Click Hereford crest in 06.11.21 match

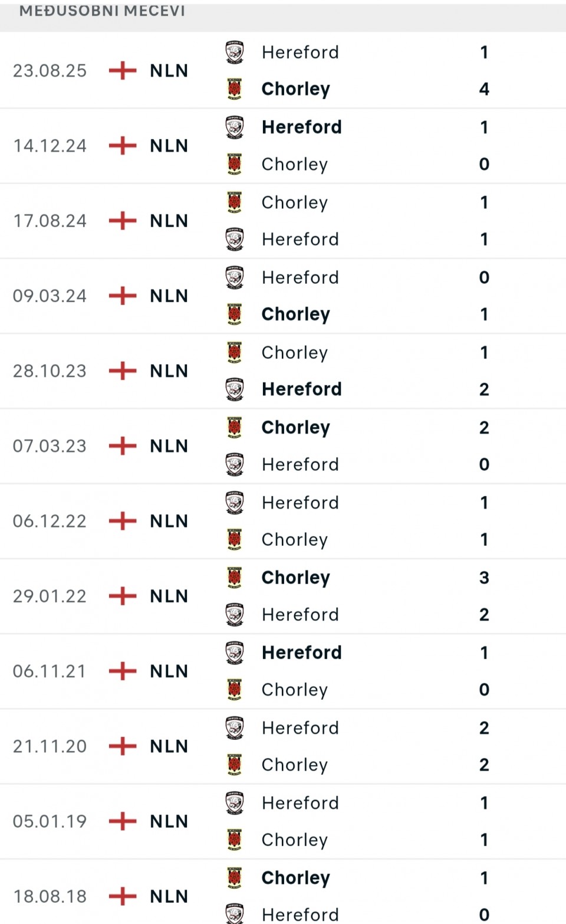coord(235,653)
